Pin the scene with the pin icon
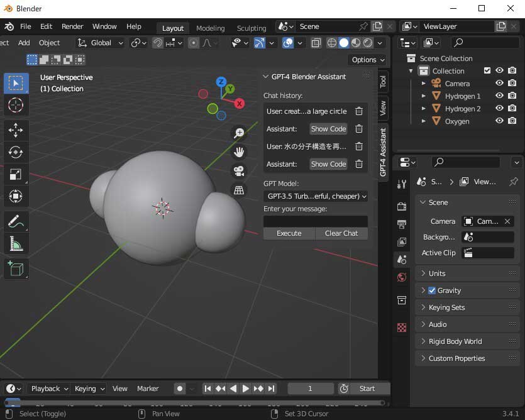 pos(363,26)
